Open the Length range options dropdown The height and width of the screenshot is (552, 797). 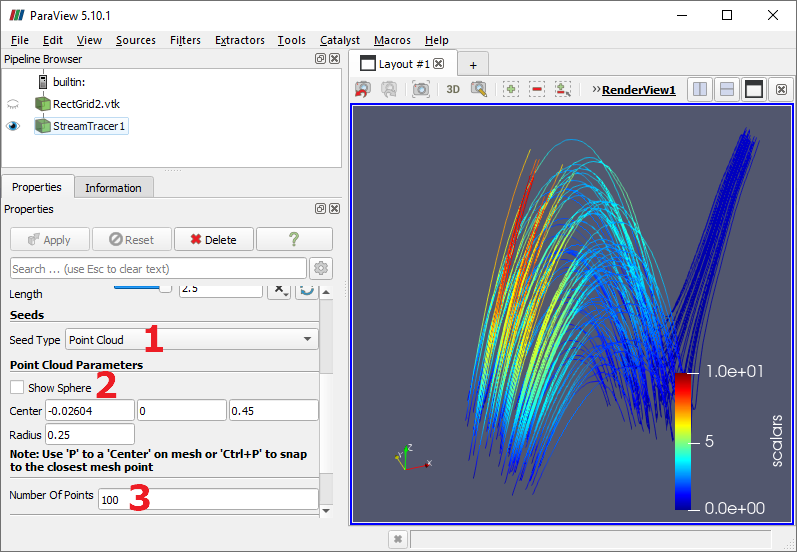pyautogui.click(x=279, y=290)
